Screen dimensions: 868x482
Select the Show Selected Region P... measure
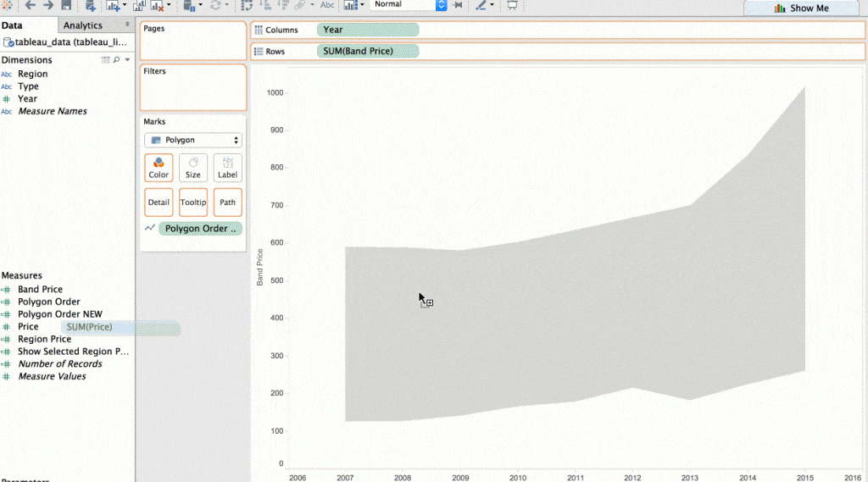tap(73, 352)
